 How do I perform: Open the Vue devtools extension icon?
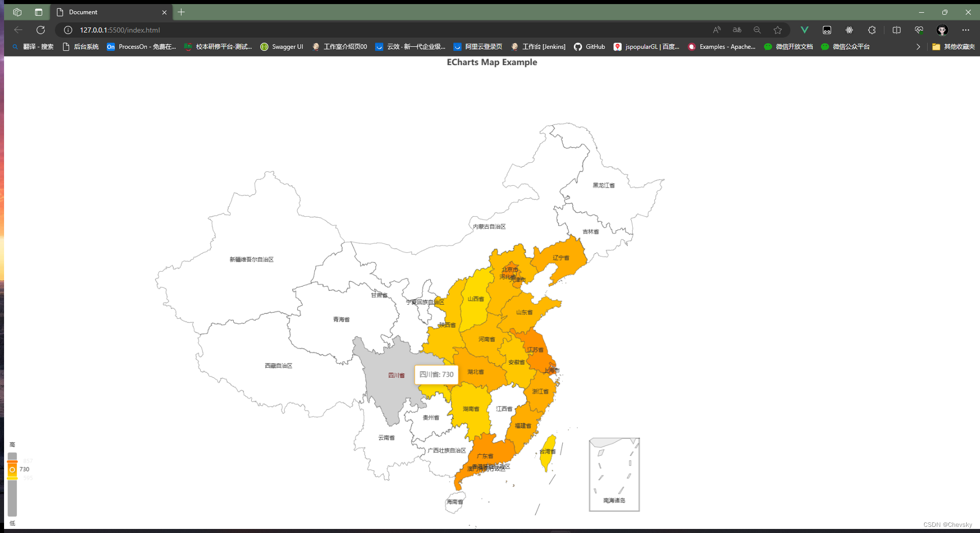pyautogui.click(x=805, y=30)
